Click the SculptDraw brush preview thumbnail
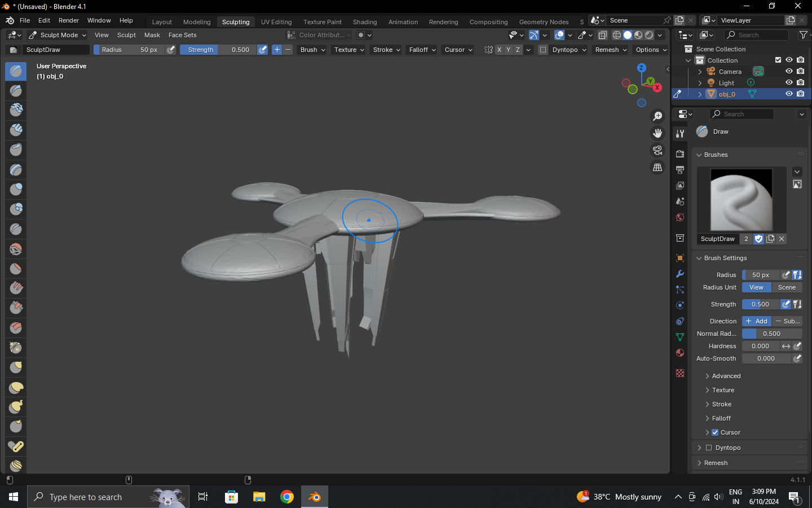The image size is (812, 508). pyautogui.click(x=742, y=200)
